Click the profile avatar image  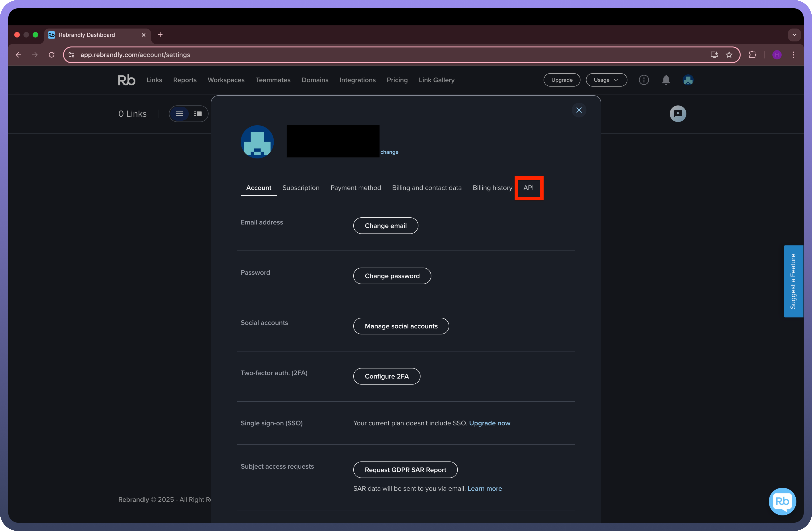[x=257, y=142]
